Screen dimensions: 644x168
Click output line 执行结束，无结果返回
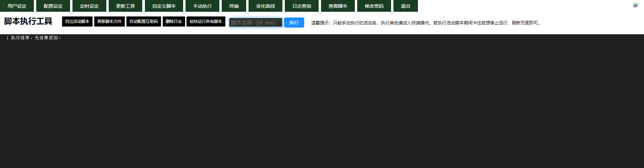pos(36,38)
